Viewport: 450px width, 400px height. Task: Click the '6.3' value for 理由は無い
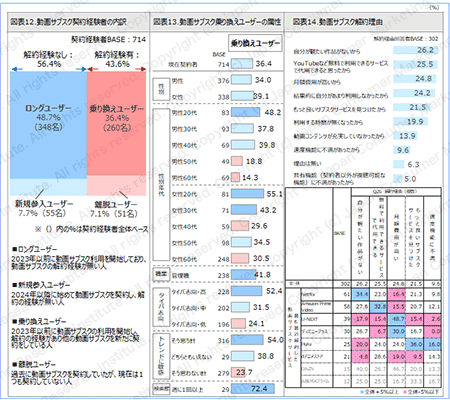click(x=413, y=165)
